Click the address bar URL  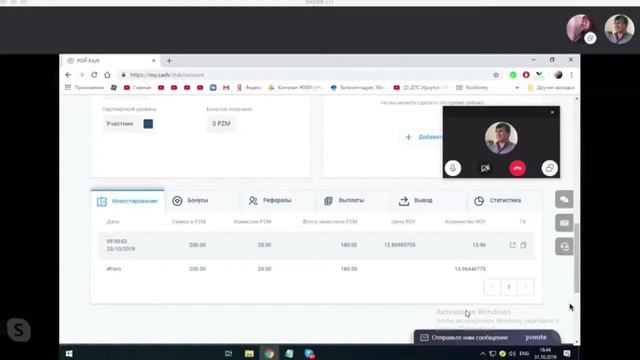click(167, 75)
